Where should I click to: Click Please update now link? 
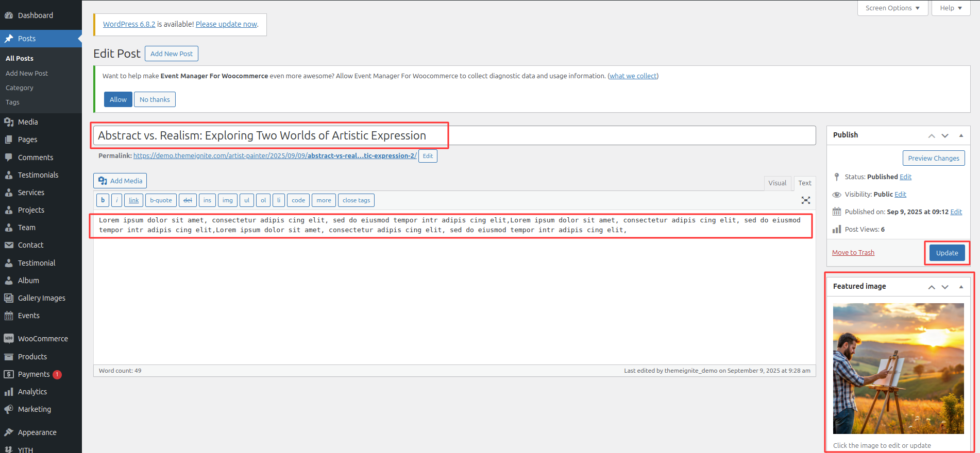pyautogui.click(x=226, y=24)
